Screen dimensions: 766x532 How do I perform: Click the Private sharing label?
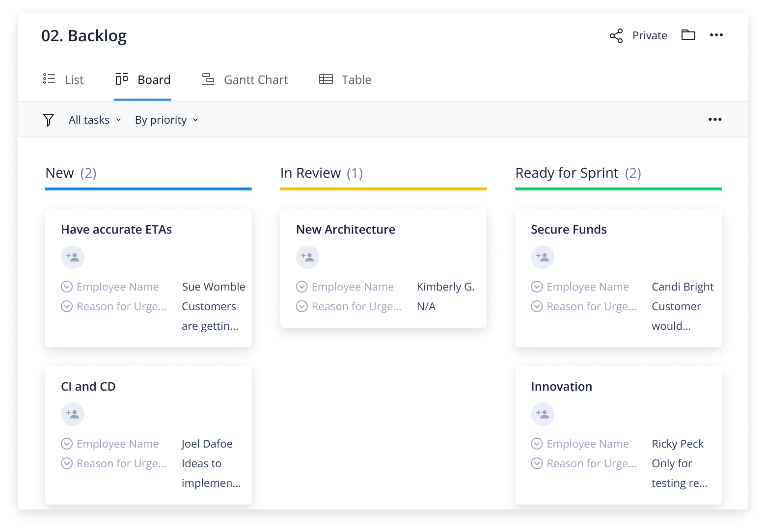649,36
